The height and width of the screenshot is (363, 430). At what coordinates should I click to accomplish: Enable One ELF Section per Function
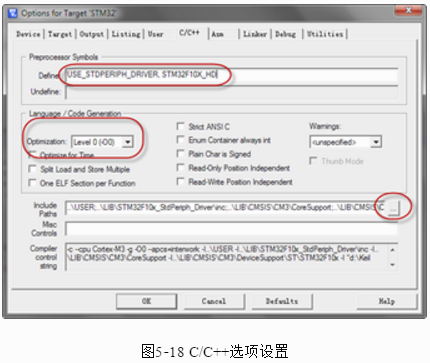click(x=32, y=183)
